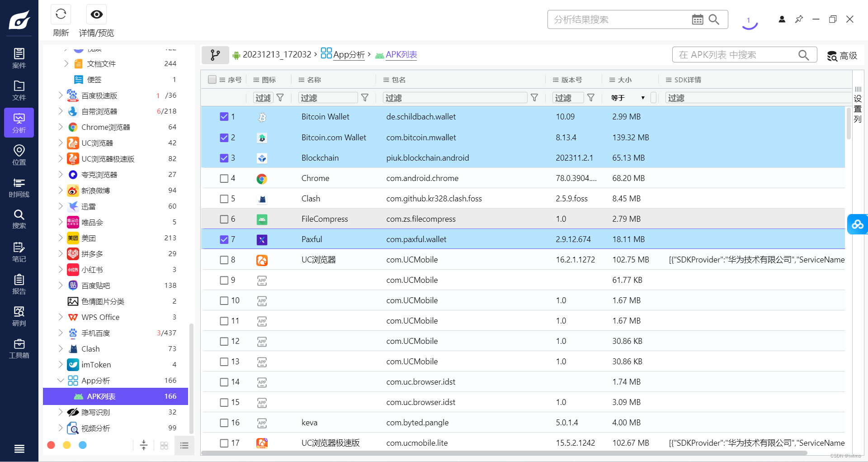Viewport: 868px width, 462px height.
Task: Click the yellow color tag dot
Action: click(67, 445)
